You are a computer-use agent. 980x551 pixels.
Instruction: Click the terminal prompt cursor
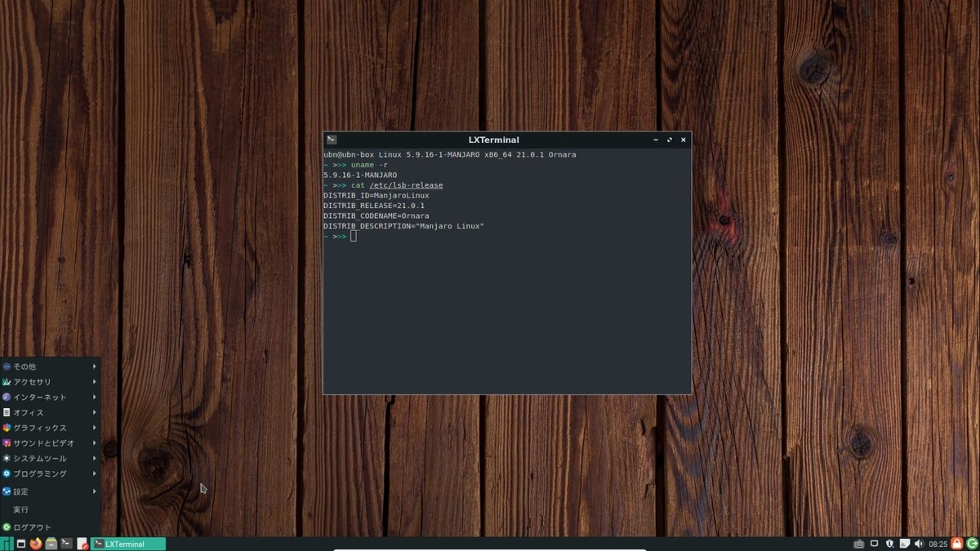(x=354, y=236)
